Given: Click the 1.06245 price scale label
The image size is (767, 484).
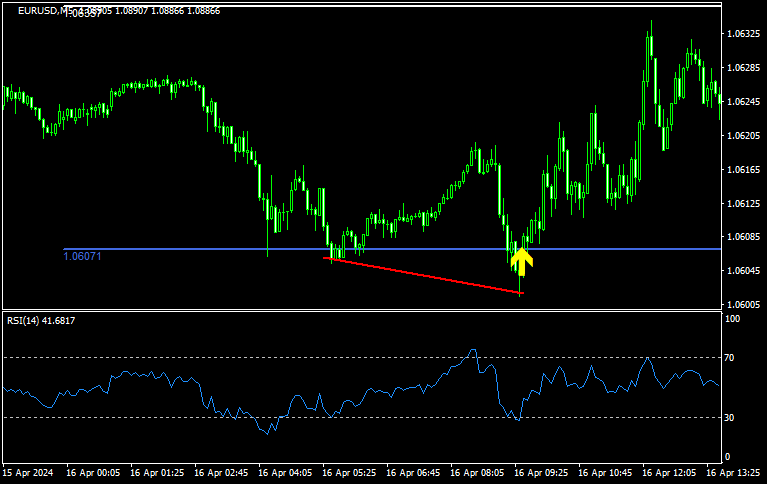Looking at the screenshot, I should click(x=743, y=102).
